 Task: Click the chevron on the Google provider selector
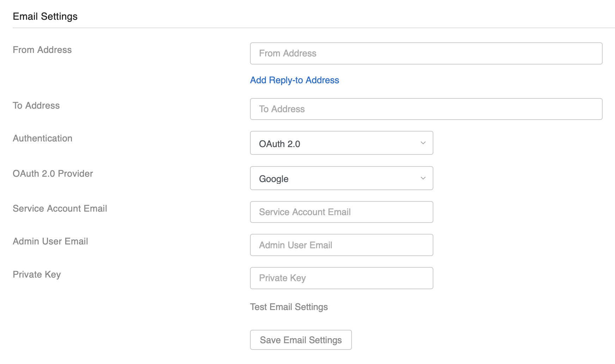[423, 178]
